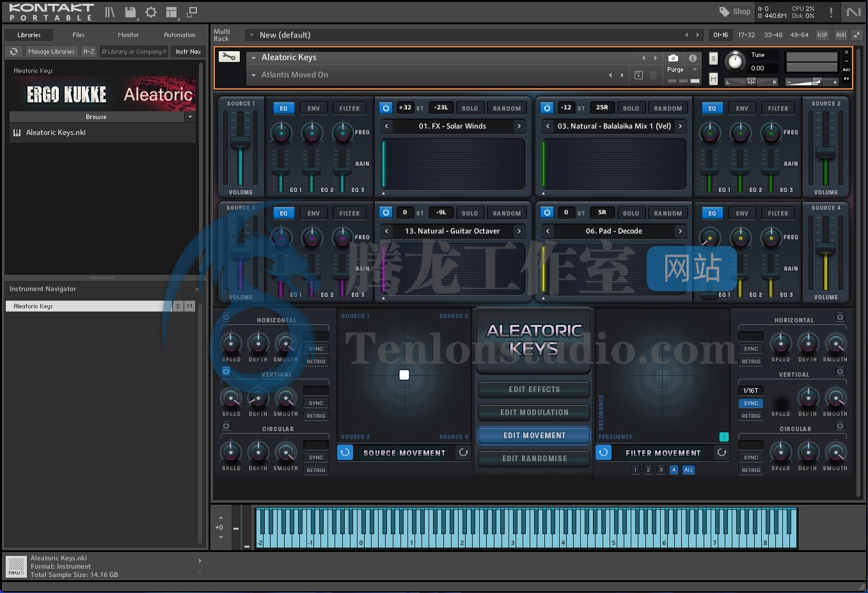Go to next sample after Solar Winds
The height and width of the screenshot is (593, 868).
coord(519,127)
